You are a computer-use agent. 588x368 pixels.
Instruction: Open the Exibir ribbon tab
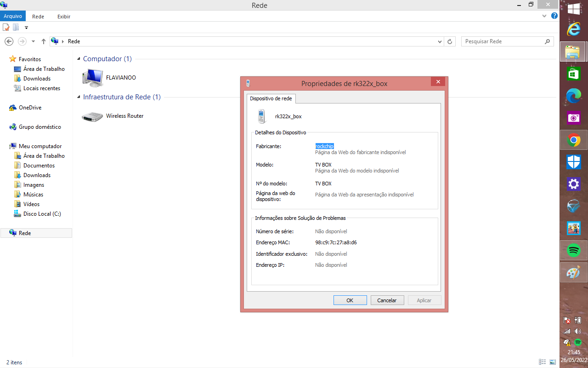[64, 16]
